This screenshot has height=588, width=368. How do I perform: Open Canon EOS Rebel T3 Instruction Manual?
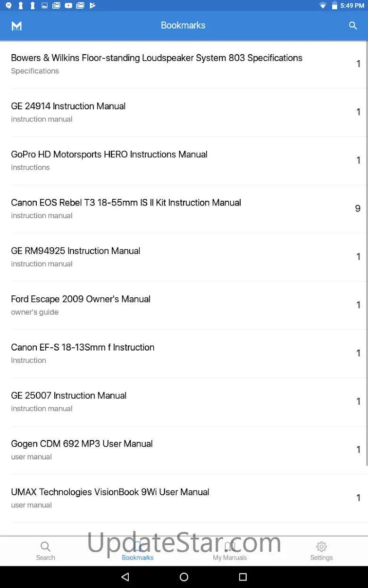coord(126,208)
